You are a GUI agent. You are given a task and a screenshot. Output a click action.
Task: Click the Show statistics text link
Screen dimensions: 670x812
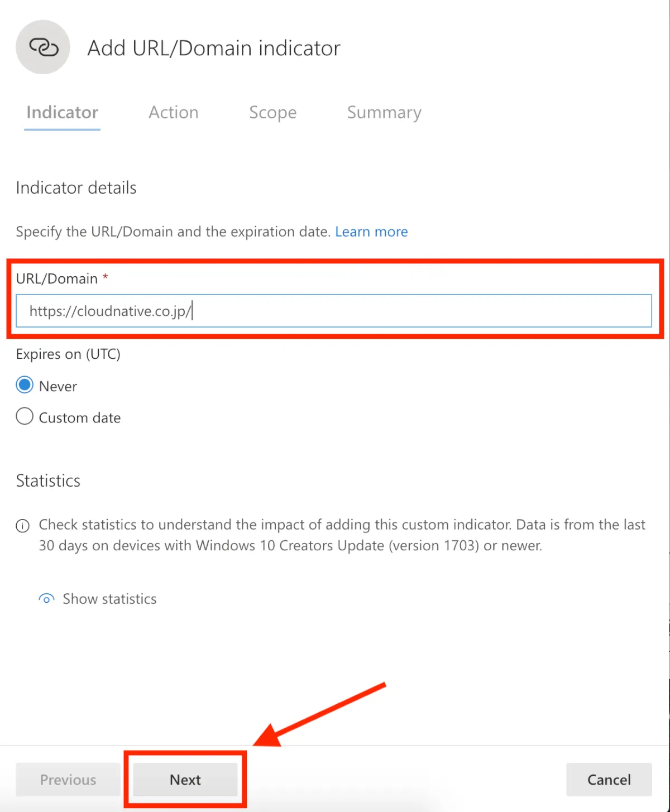click(109, 599)
